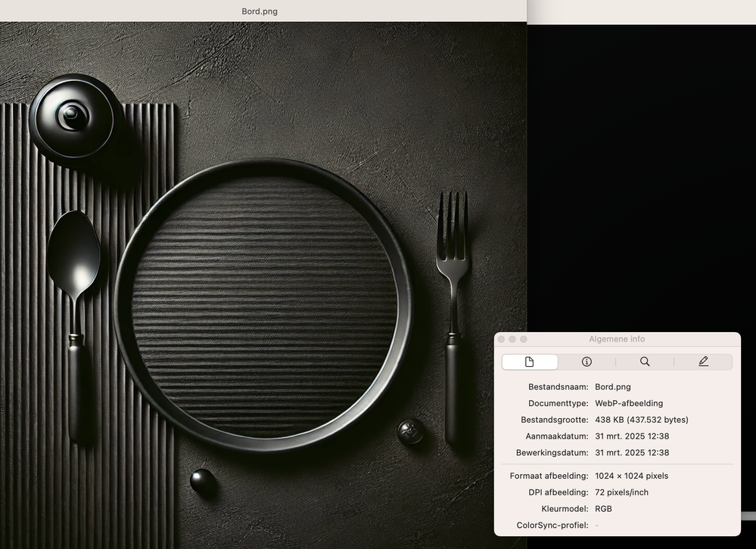Click the spoon in the Bord.png image
This screenshot has height=549, width=756.
[x=75, y=326]
